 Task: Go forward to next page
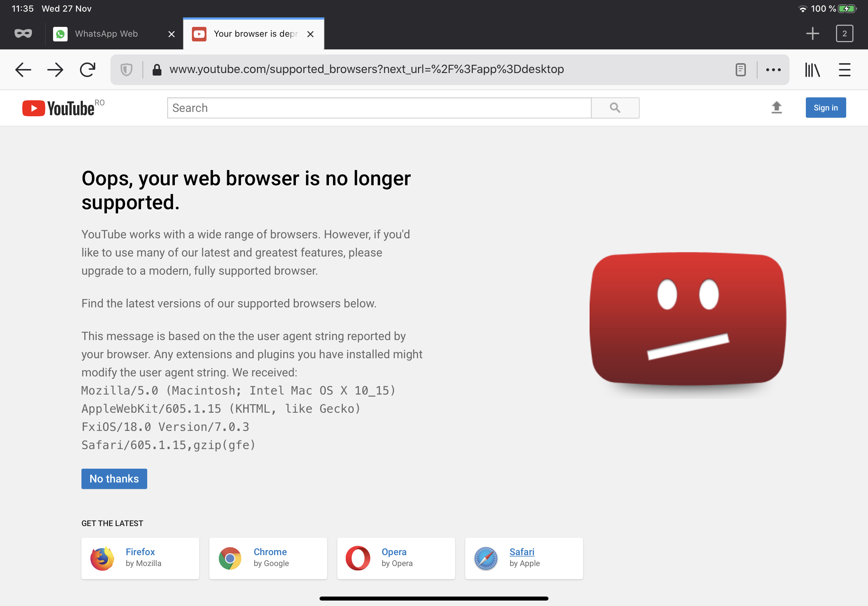pyautogui.click(x=55, y=69)
